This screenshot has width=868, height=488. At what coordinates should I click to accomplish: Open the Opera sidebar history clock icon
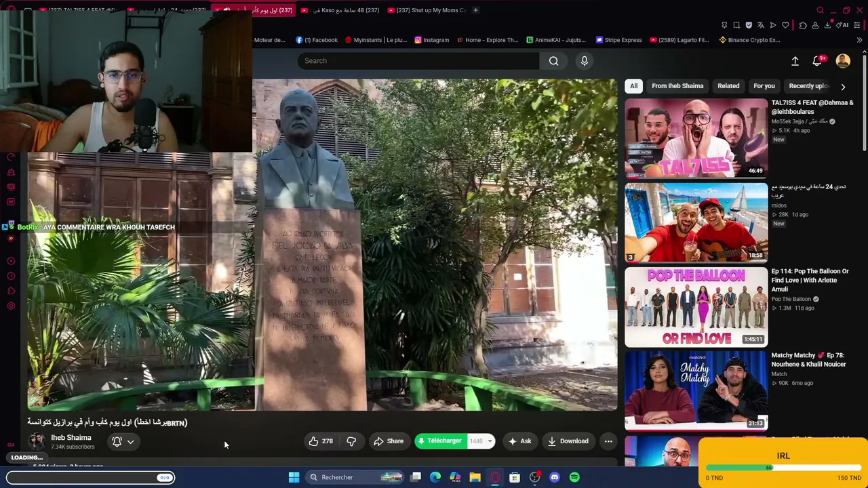point(11,276)
